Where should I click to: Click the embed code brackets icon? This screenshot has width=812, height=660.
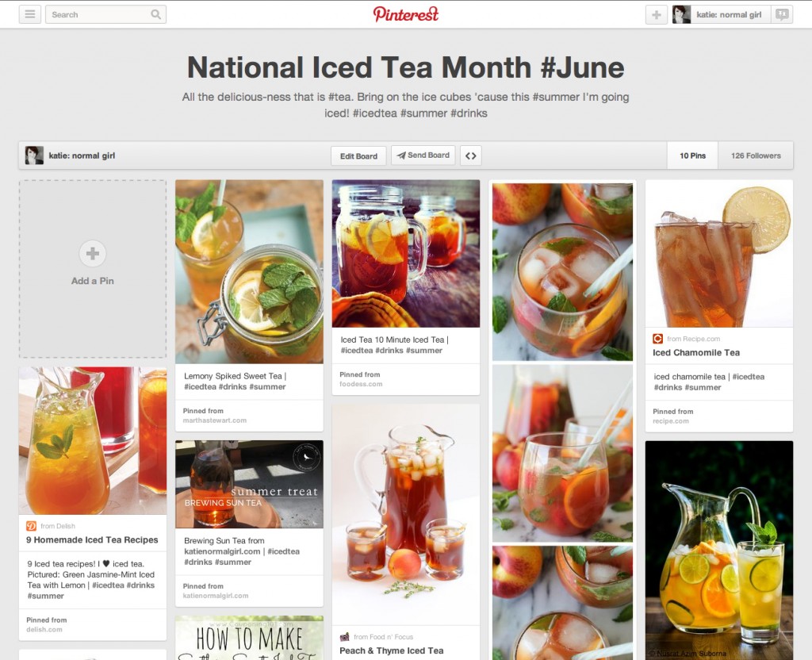tap(471, 155)
